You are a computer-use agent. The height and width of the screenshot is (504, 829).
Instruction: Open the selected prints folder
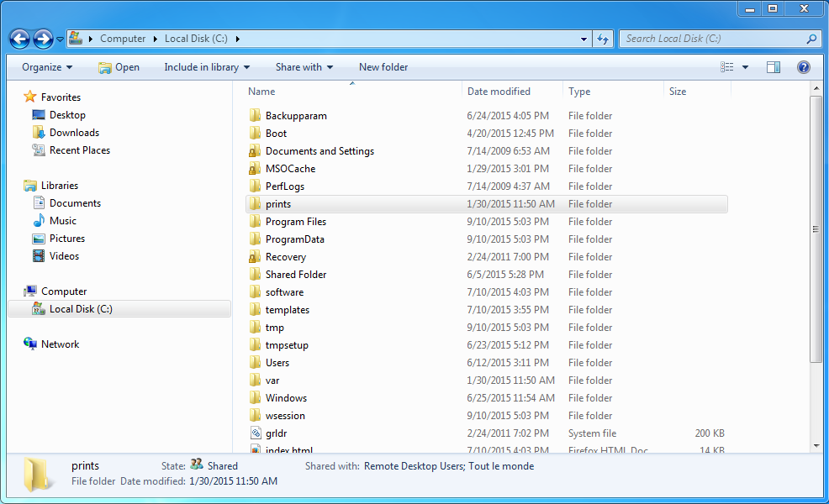(277, 203)
